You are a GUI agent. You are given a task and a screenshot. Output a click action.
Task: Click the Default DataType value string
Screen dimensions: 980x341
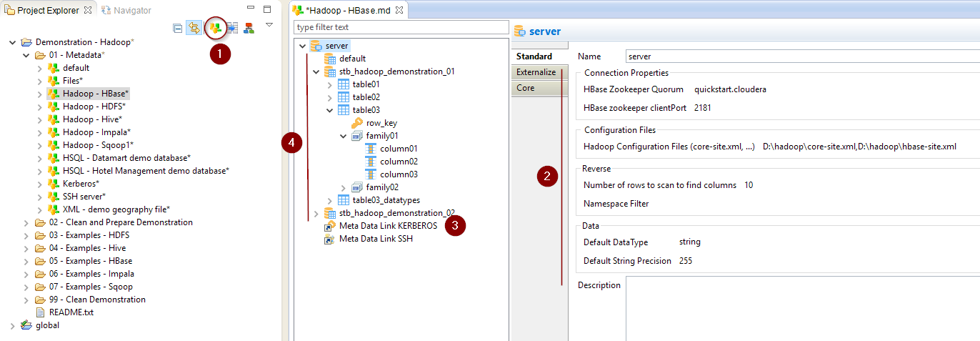689,242
